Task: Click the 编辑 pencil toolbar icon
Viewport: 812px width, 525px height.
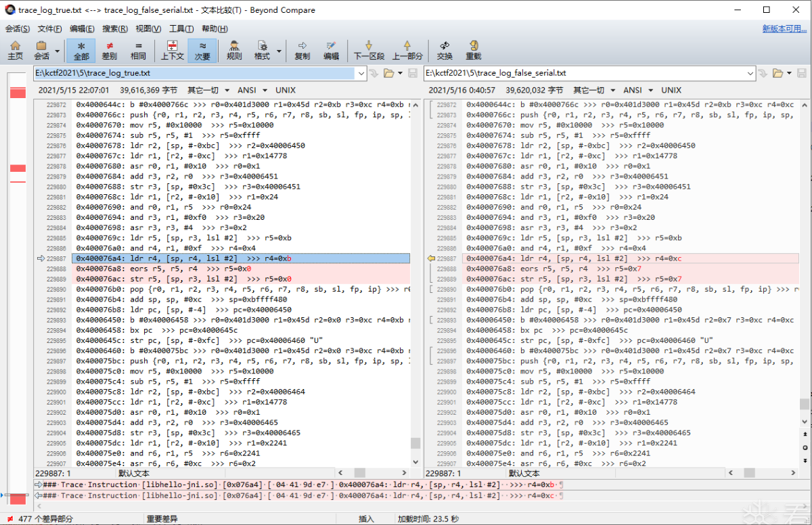Action: click(331, 51)
